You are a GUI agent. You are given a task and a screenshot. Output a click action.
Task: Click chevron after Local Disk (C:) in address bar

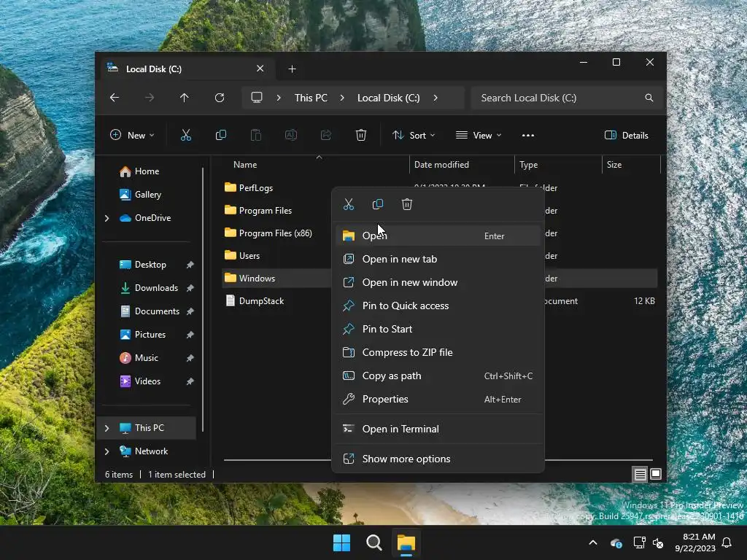pos(436,98)
